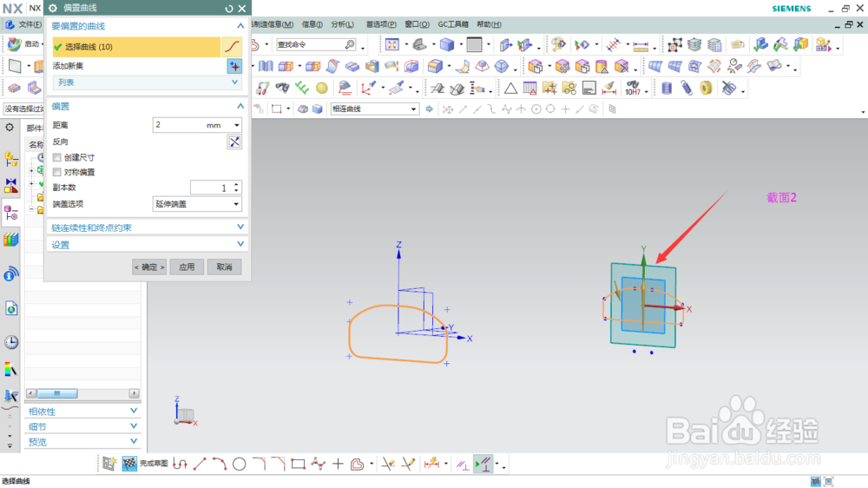868x488 pixels.
Task: Click the Fit view icon in toolbar
Action: coord(392,44)
